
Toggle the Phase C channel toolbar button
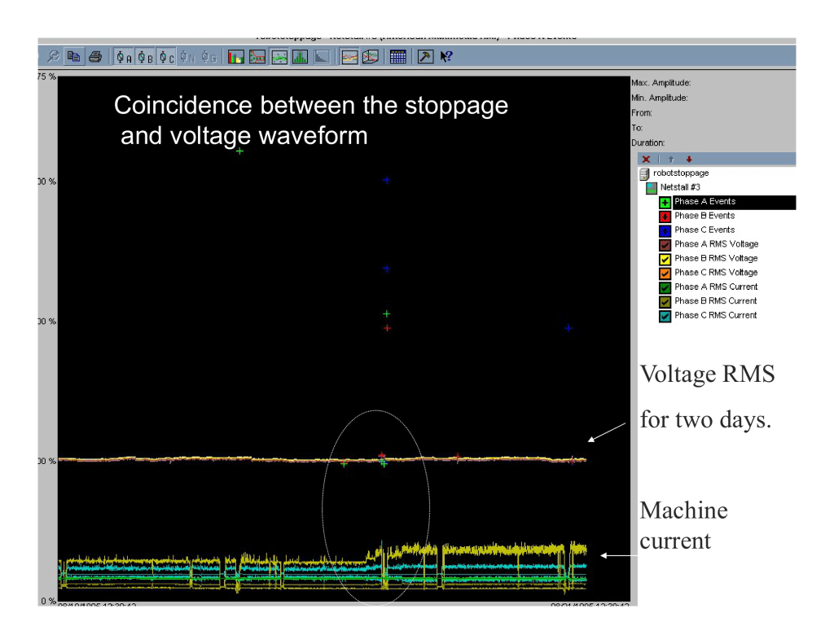[x=166, y=57]
